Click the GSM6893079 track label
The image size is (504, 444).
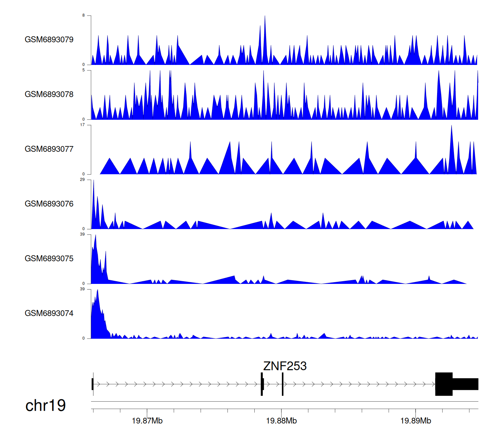pyautogui.click(x=49, y=40)
